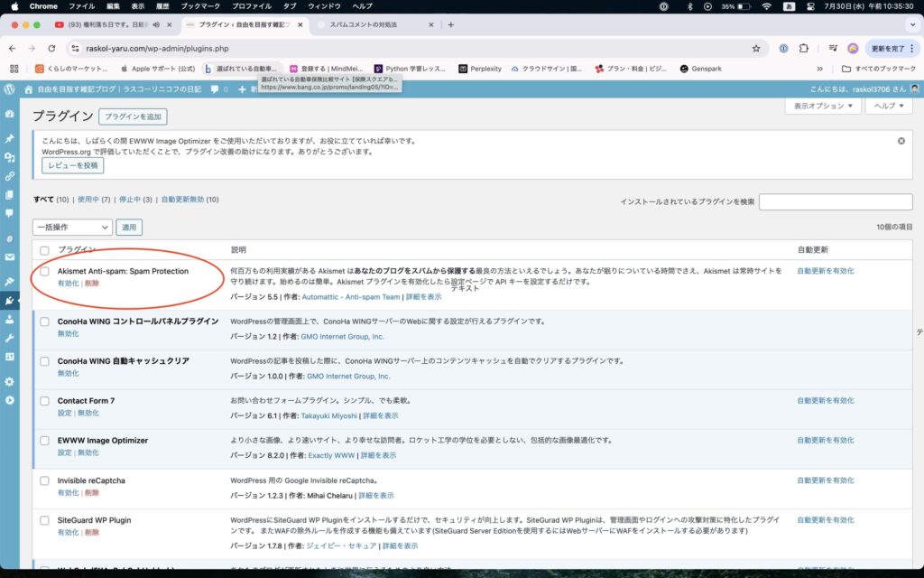Go back with Chrome's back arrow
The width and height of the screenshot is (924, 578).
pyautogui.click(x=13, y=49)
